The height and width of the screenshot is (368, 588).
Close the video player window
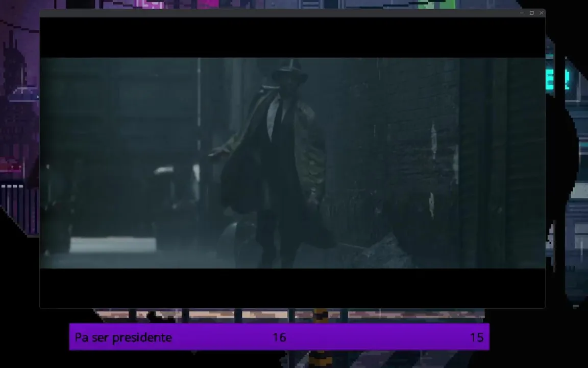click(542, 13)
